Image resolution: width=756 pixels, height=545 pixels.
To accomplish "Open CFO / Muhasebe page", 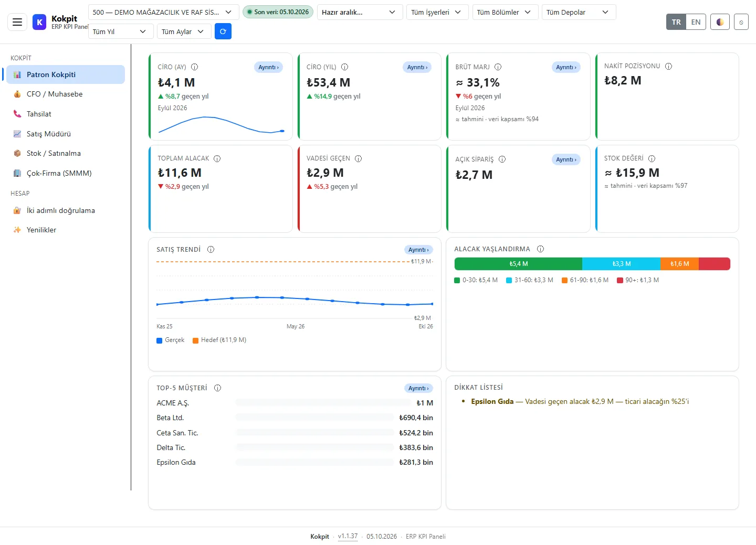I will (66, 94).
